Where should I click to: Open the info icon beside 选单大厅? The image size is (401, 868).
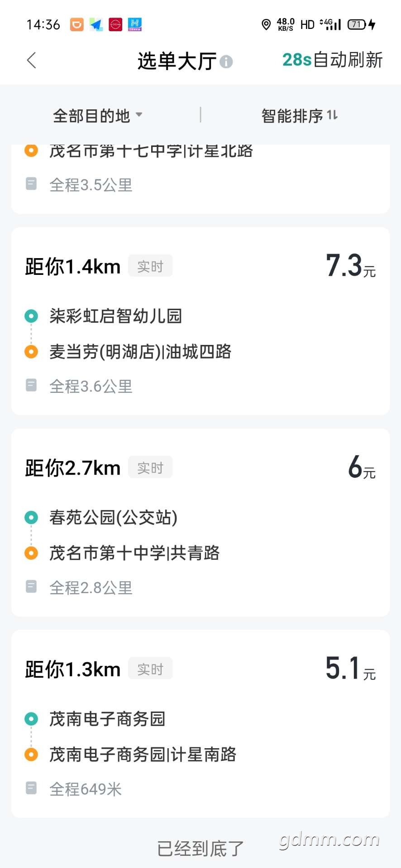(226, 61)
